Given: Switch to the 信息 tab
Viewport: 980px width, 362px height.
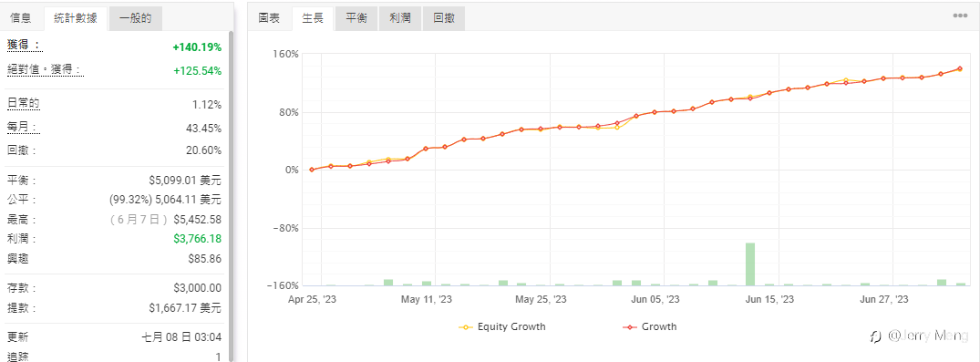Looking at the screenshot, I should 21,18.
